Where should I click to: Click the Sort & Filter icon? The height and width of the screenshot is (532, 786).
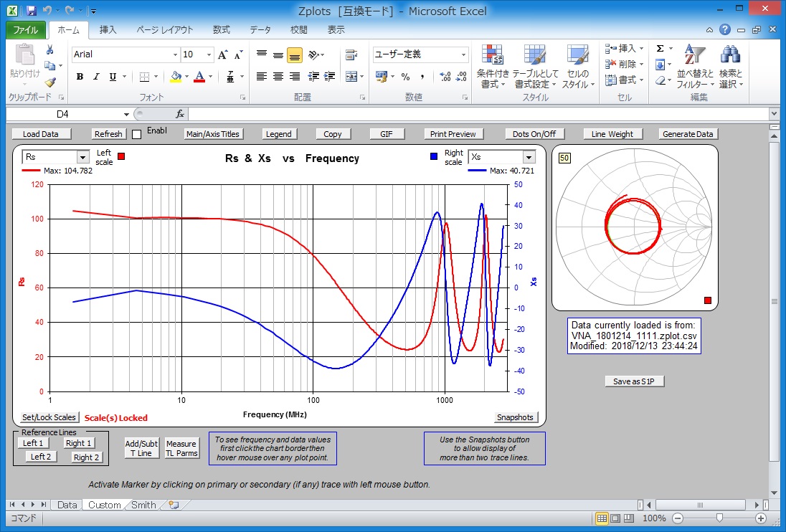point(694,55)
